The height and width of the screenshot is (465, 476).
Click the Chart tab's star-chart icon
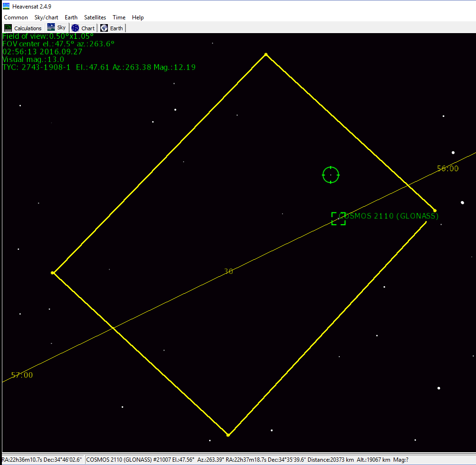click(75, 28)
